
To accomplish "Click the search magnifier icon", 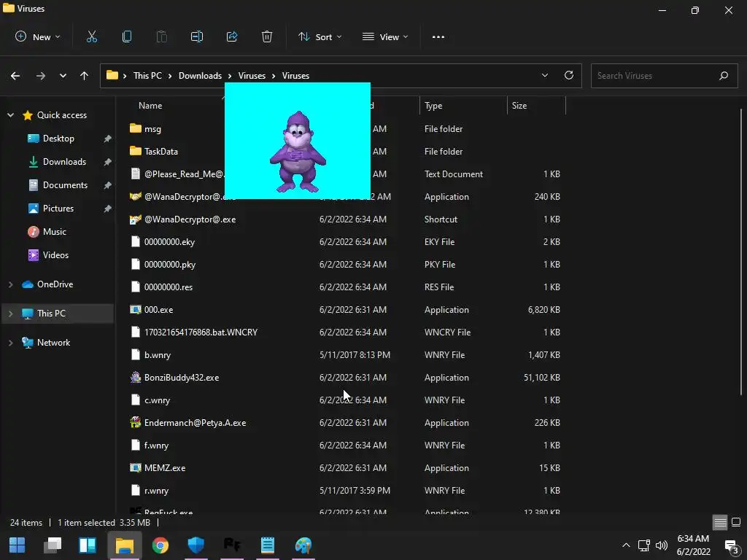I will tap(724, 75).
